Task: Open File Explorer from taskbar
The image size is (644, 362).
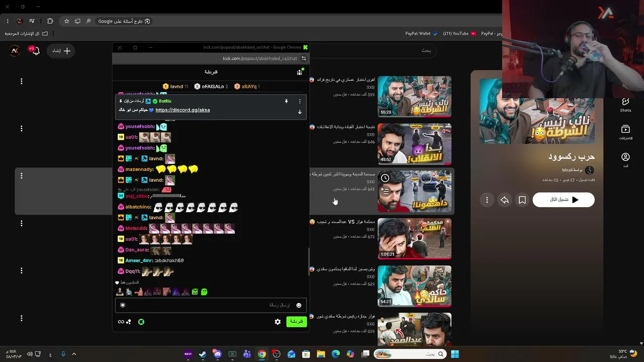Action: click(x=321, y=354)
